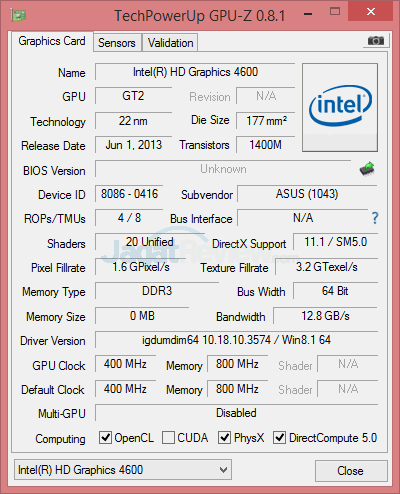
Task: Maximize the GPU-Z window
Action: tap(335, 12)
